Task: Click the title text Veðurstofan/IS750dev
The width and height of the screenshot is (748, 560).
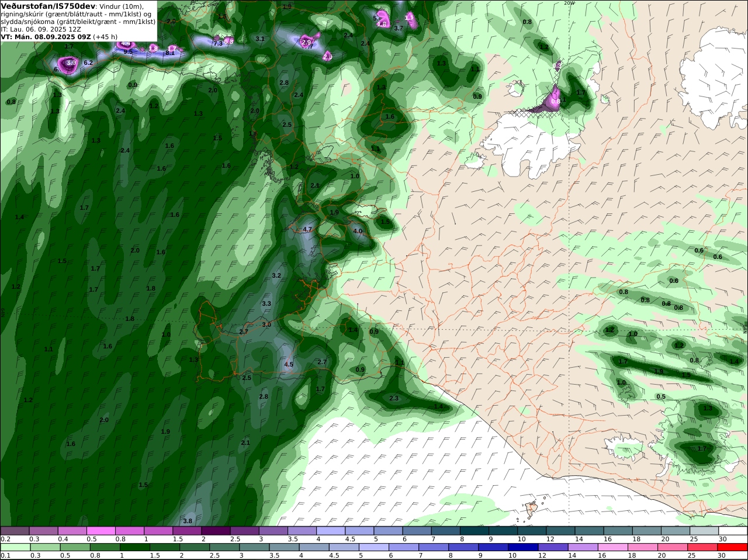Action: 49,6
